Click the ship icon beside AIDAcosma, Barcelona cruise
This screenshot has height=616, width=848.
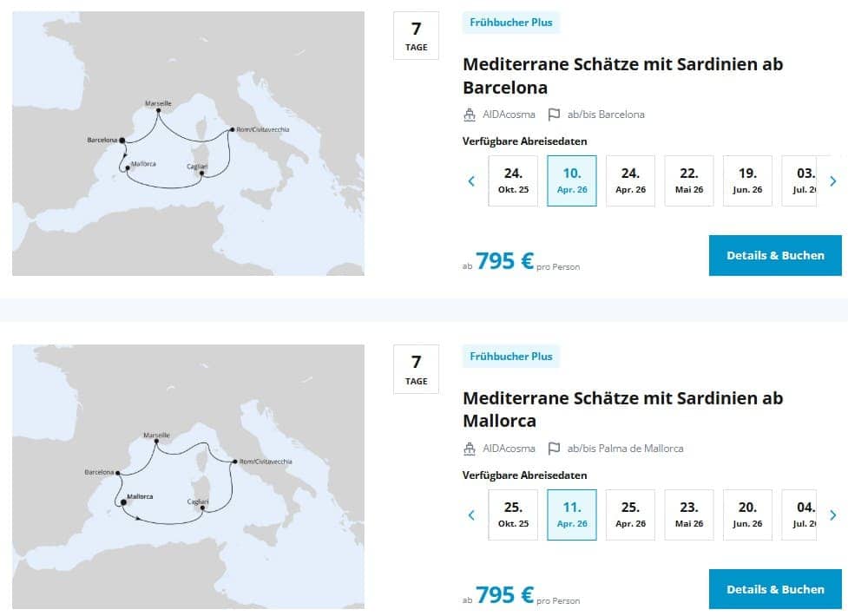(x=470, y=115)
